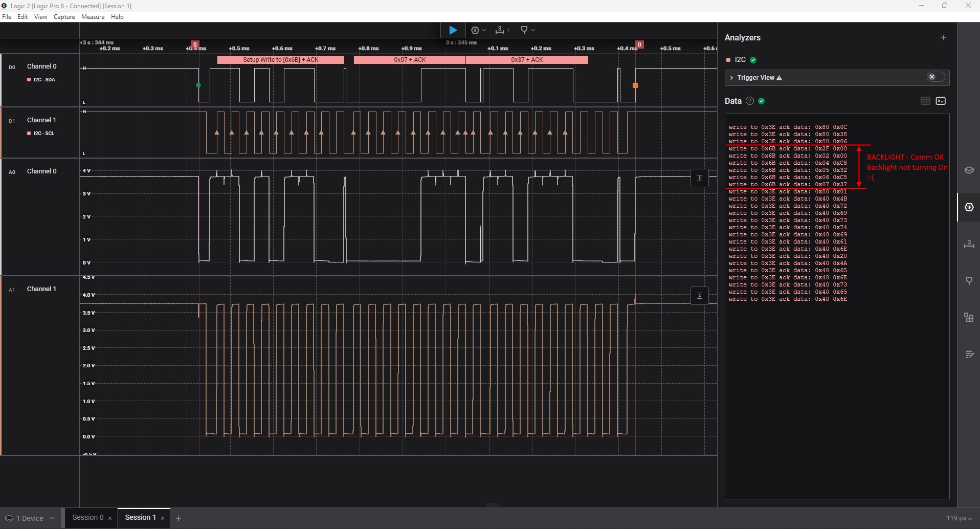Start capture with the blue play button
The image size is (980, 529).
click(x=453, y=31)
